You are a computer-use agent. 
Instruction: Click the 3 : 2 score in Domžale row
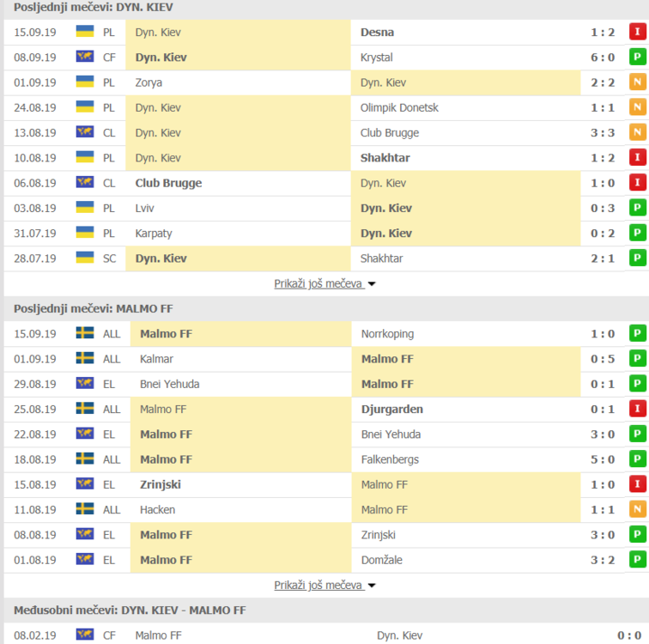pyautogui.click(x=603, y=560)
